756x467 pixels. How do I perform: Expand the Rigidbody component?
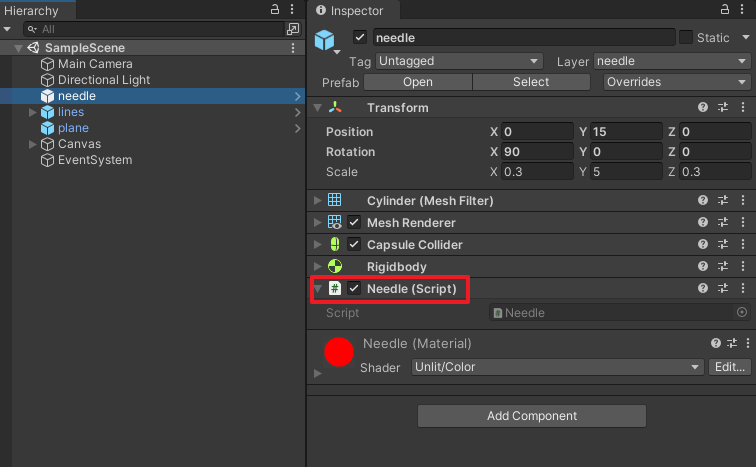point(318,267)
